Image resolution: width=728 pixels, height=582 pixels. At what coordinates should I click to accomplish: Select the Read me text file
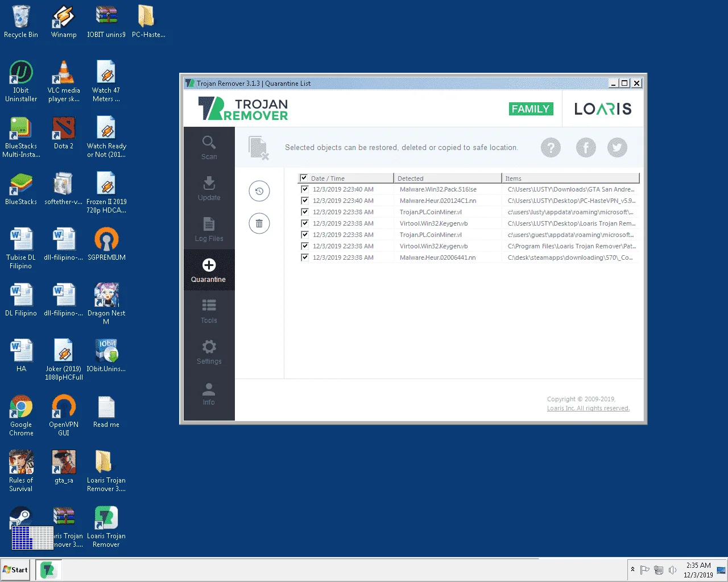pos(106,411)
